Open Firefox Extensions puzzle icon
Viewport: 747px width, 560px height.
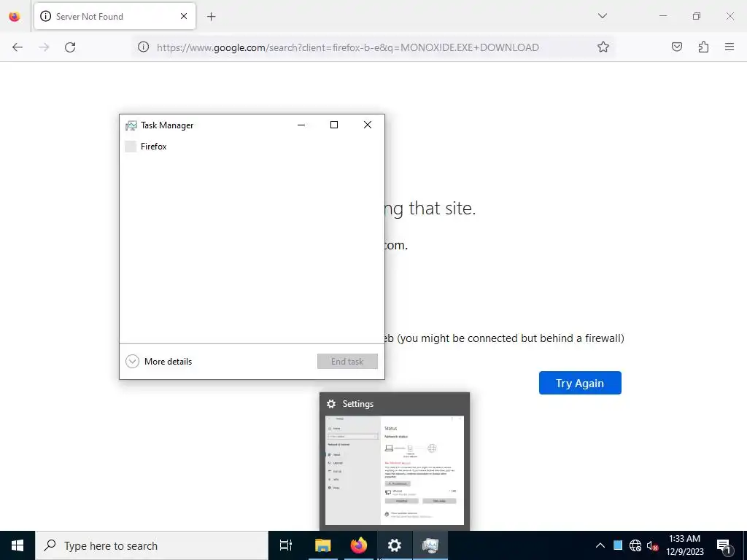703,47
